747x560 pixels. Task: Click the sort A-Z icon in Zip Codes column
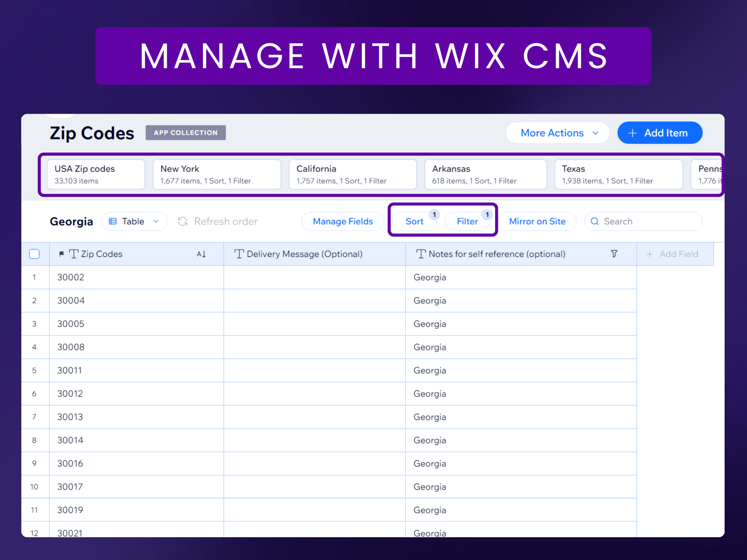(x=201, y=254)
